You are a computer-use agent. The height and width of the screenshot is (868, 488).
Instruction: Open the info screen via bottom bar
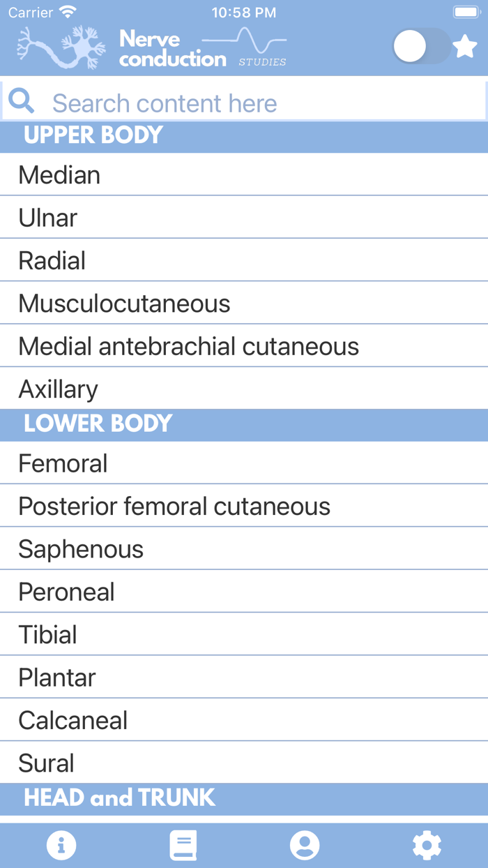[x=62, y=845]
